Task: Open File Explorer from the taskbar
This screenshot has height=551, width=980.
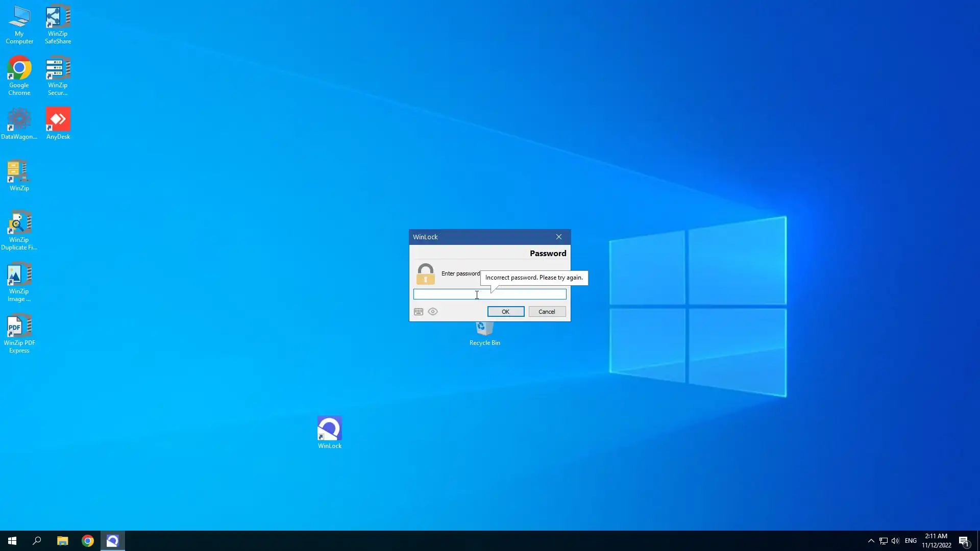Action: pyautogui.click(x=62, y=541)
